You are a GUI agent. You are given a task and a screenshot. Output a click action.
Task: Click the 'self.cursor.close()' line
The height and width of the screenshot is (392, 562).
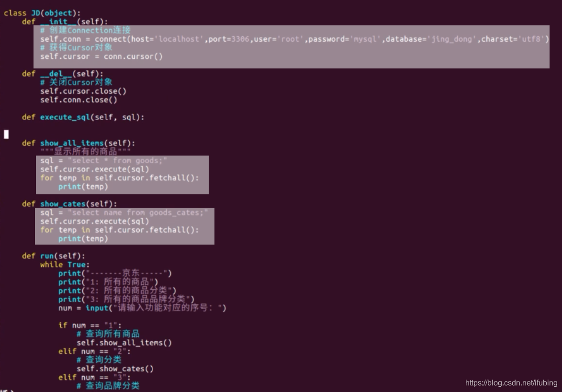[x=83, y=91]
